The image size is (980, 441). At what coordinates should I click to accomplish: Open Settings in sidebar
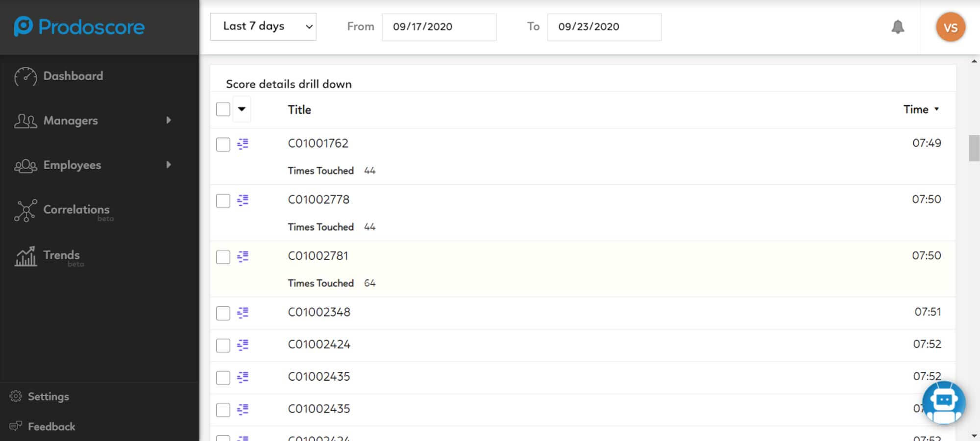[48, 396]
